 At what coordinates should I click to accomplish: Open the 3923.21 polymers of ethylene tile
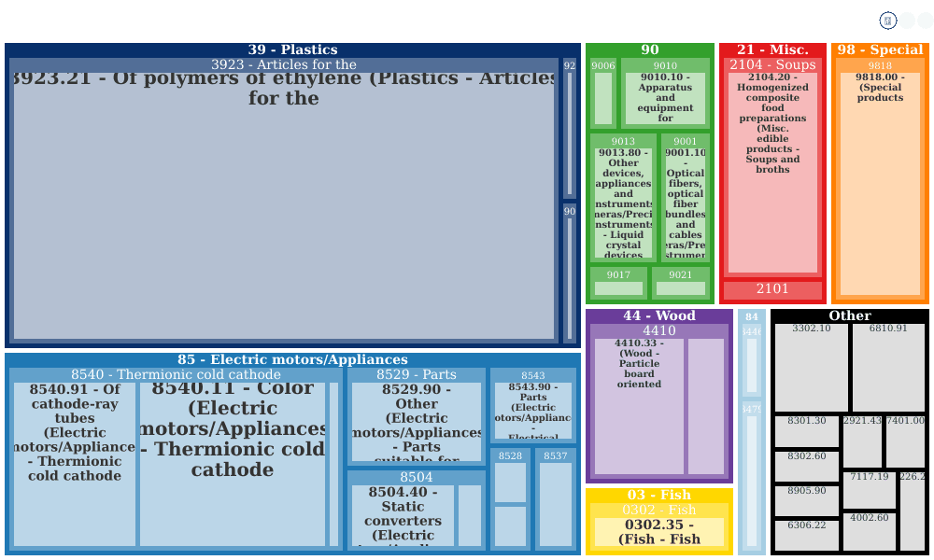284,206
